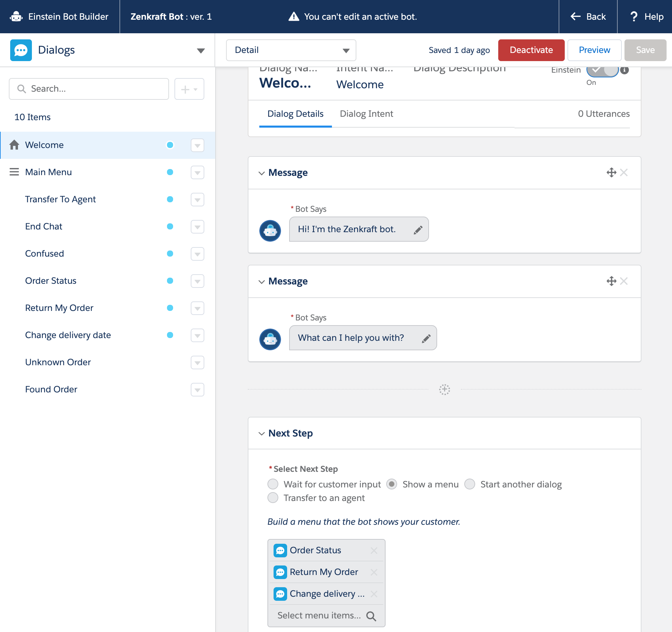Screen dimensions: 672x632
Task: Select Show a menu radio button
Action: 392,484
